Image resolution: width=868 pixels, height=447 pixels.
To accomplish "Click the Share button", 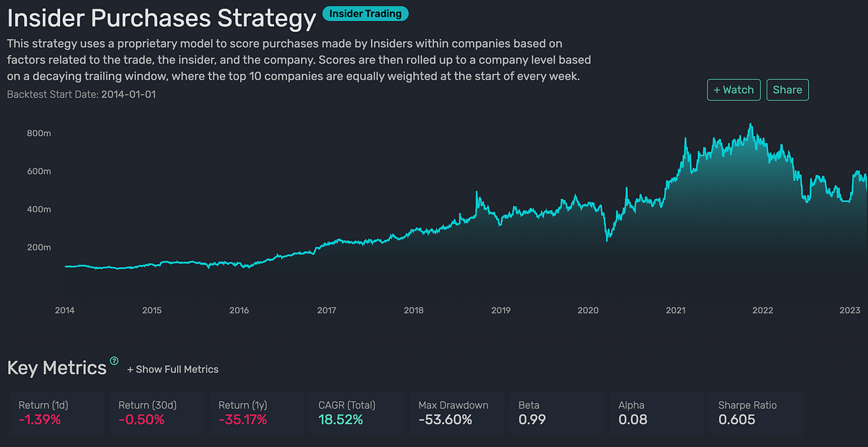I will click(x=787, y=90).
